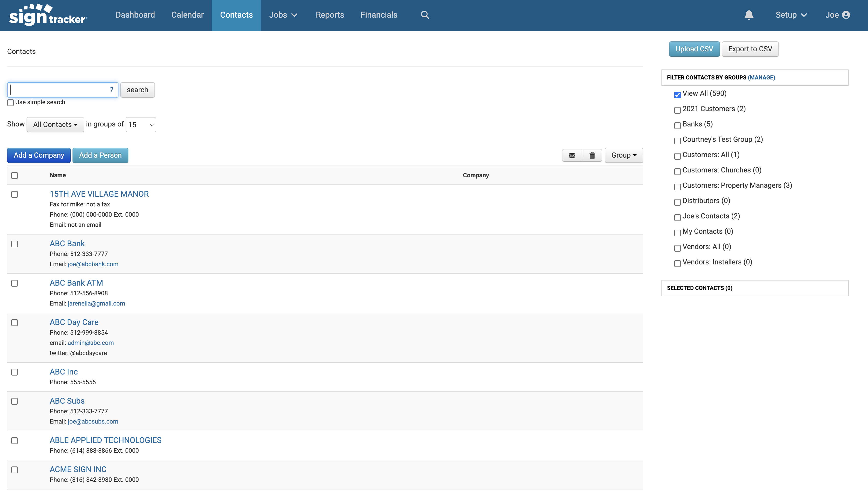The image size is (868, 491).
Task: Check the ABC Inc row checkbox
Action: coord(15,372)
